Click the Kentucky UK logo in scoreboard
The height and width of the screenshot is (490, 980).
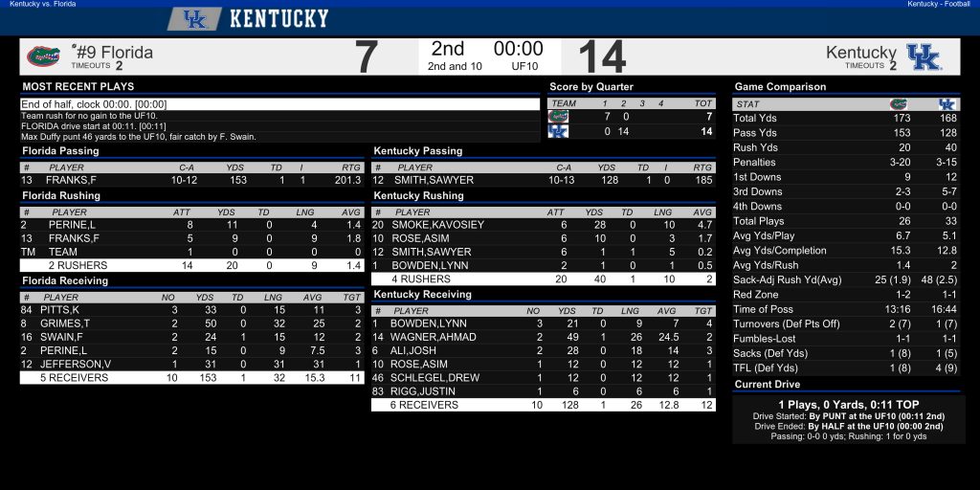click(924, 56)
